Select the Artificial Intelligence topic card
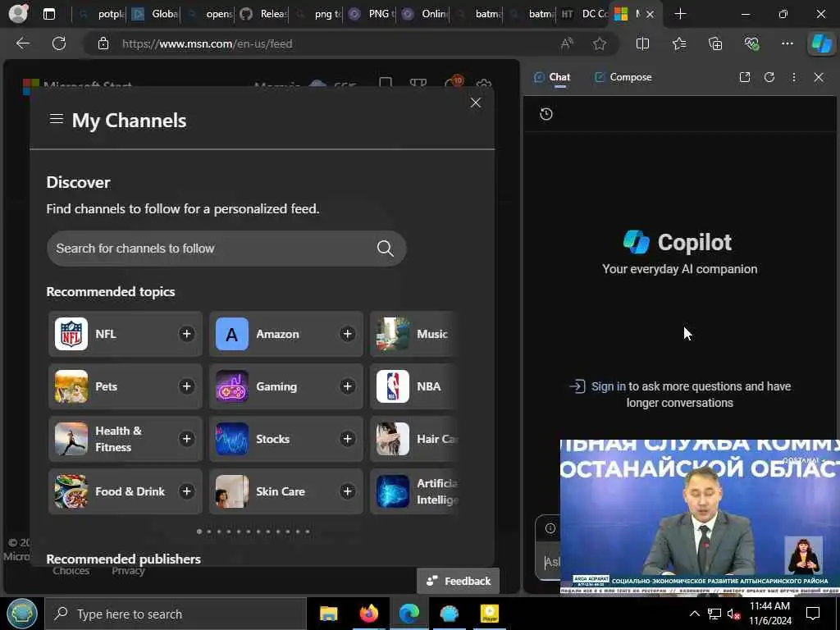 tap(413, 492)
